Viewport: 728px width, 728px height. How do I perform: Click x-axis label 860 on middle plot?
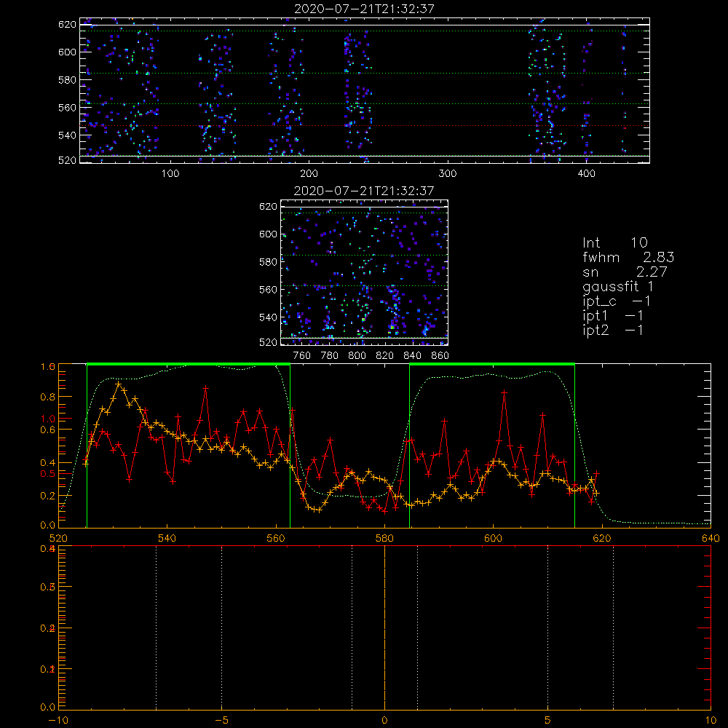[x=440, y=356]
